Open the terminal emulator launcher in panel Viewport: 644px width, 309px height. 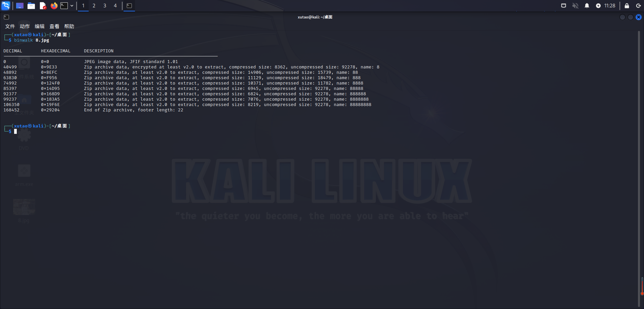pyautogui.click(x=64, y=6)
